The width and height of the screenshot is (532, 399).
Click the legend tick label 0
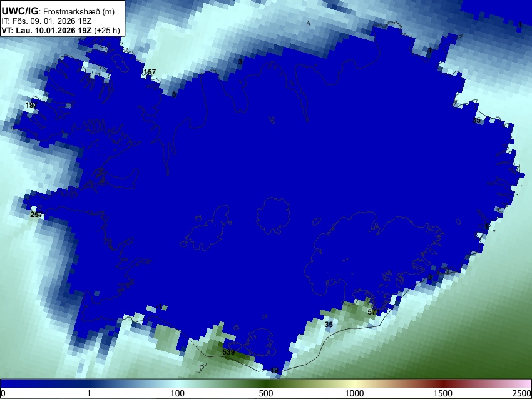click(x=3, y=393)
